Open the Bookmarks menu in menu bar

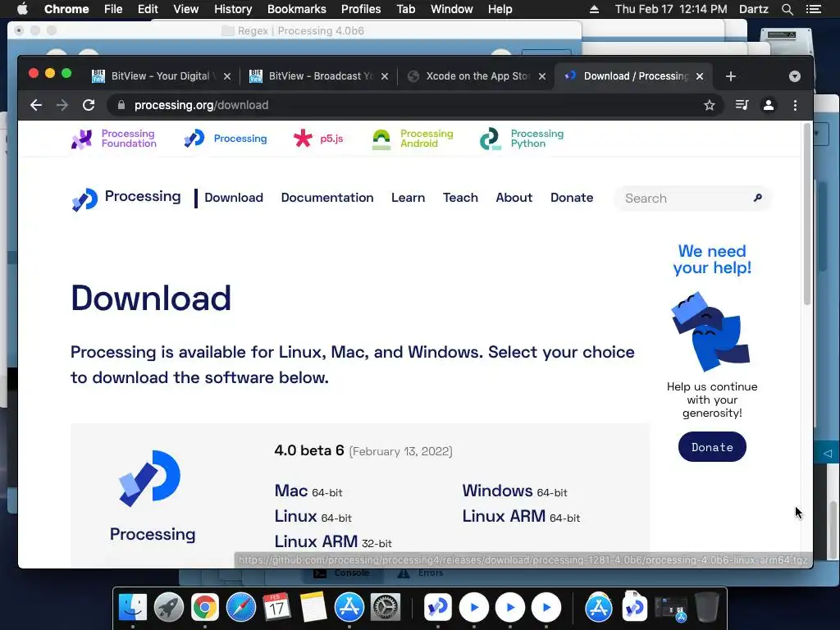(x=296, y=9)
